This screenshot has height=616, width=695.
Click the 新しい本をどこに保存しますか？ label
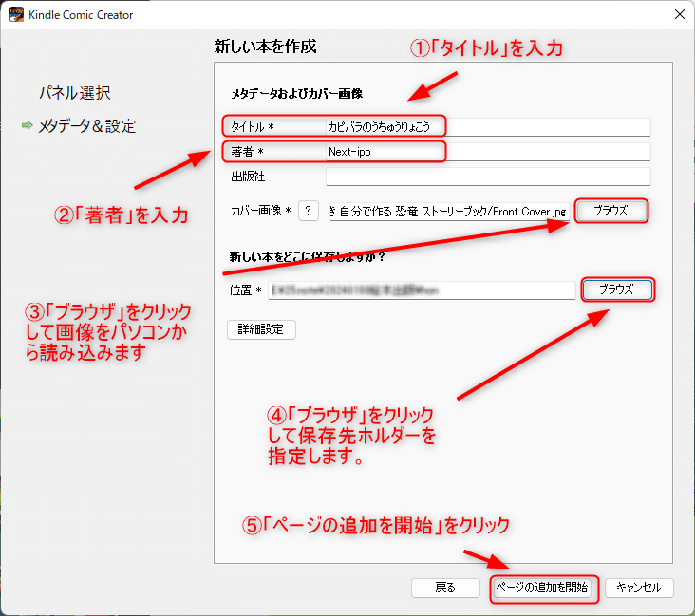[308, 256]
